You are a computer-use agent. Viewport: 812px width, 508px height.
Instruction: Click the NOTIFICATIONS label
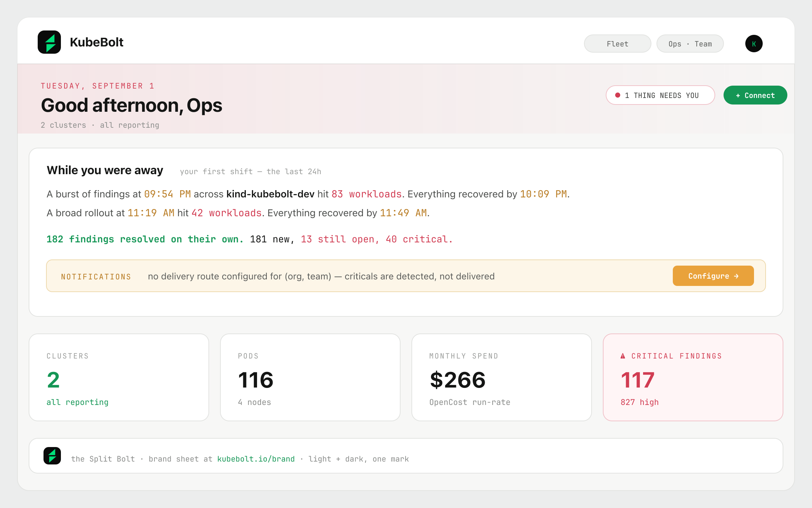pyautogui.click(x=96, y=277)
